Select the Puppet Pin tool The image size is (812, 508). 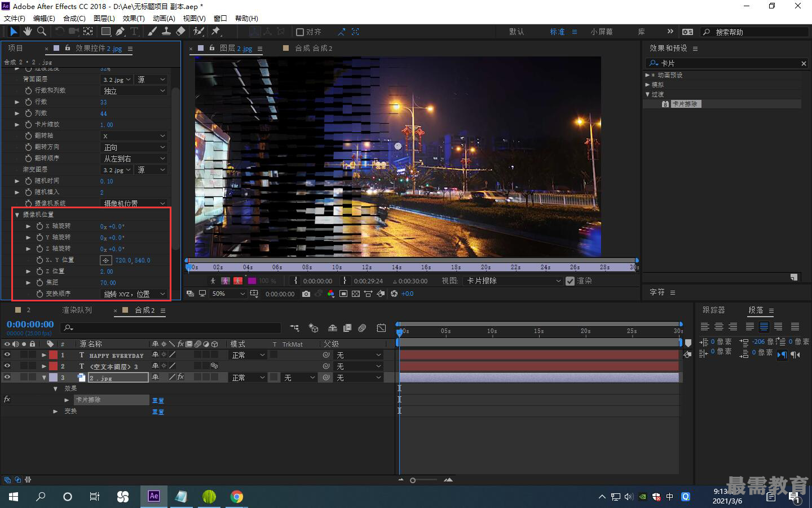coord(216,32)
